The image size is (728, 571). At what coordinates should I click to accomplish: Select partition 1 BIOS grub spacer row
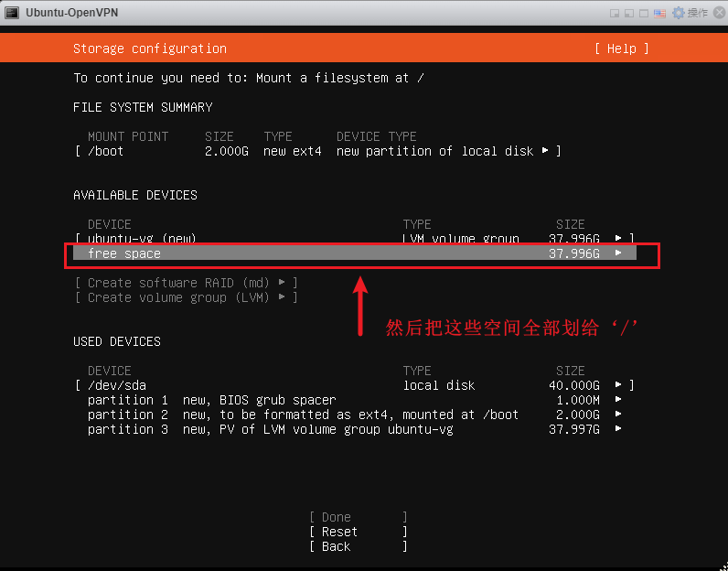(x=355, y=400)
